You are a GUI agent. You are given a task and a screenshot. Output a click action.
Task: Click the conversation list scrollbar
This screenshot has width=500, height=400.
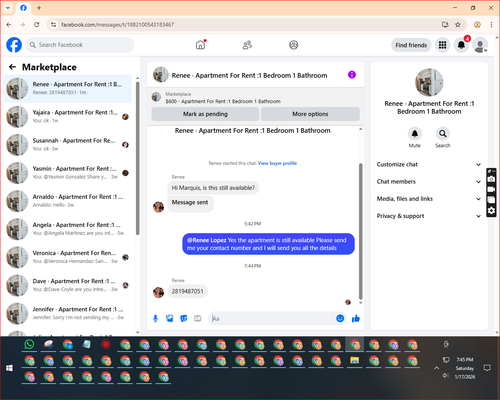coord(137,158)
